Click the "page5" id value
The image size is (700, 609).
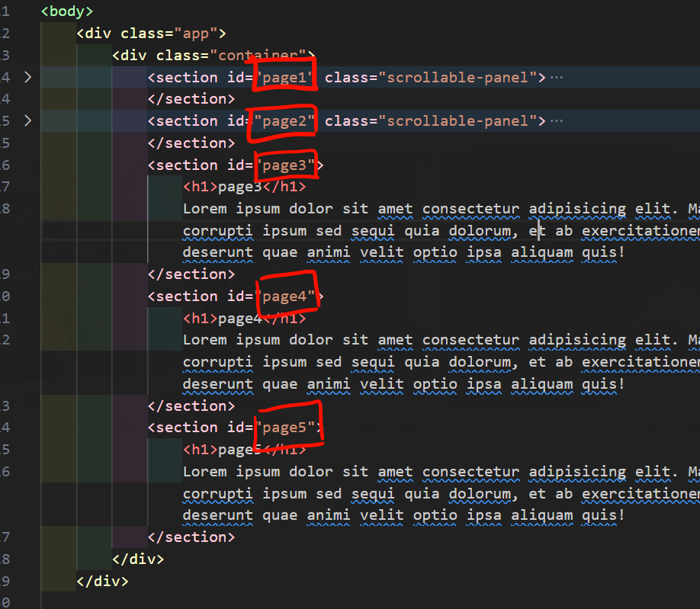click(285, 428)
